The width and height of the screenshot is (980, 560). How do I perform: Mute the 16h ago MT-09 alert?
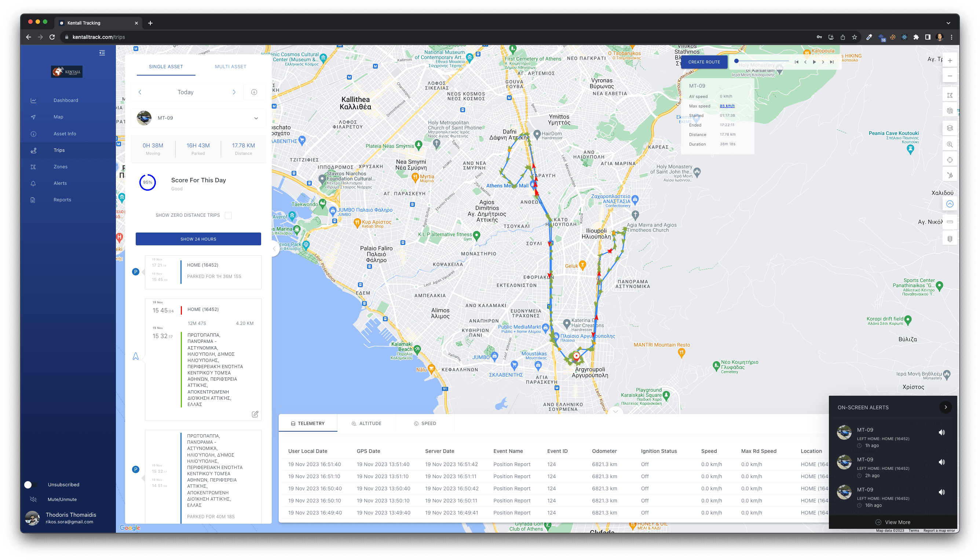pos(941,492)
